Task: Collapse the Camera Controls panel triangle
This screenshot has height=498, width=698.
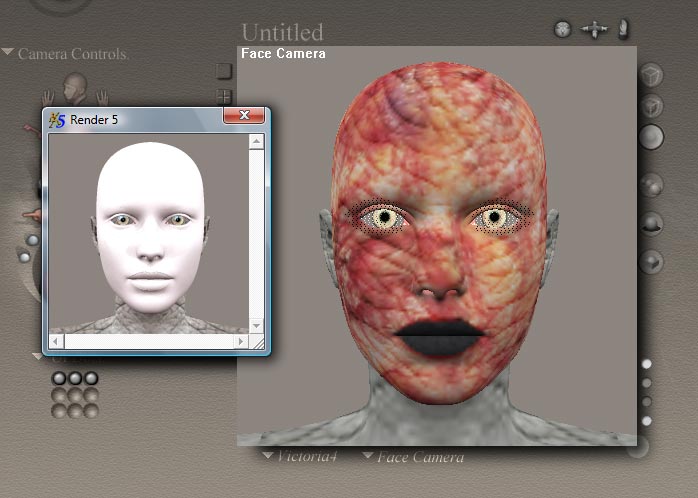Action: (8, 52)
